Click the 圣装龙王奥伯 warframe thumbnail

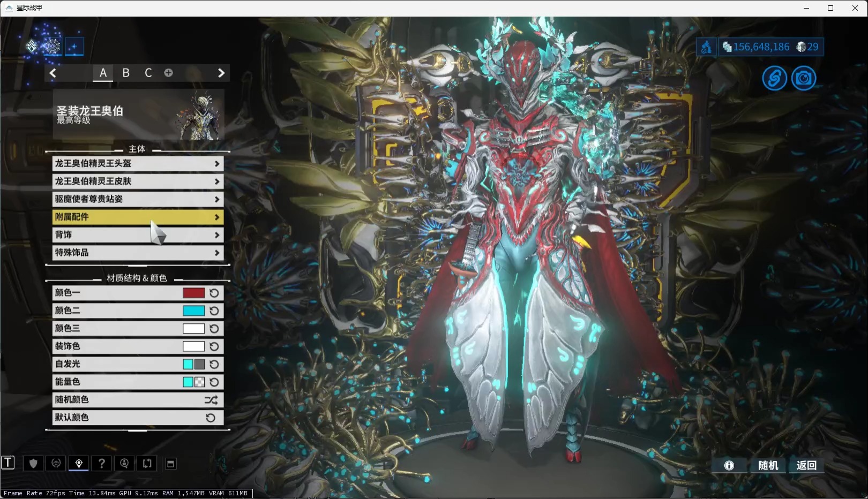tap(138, 115)
